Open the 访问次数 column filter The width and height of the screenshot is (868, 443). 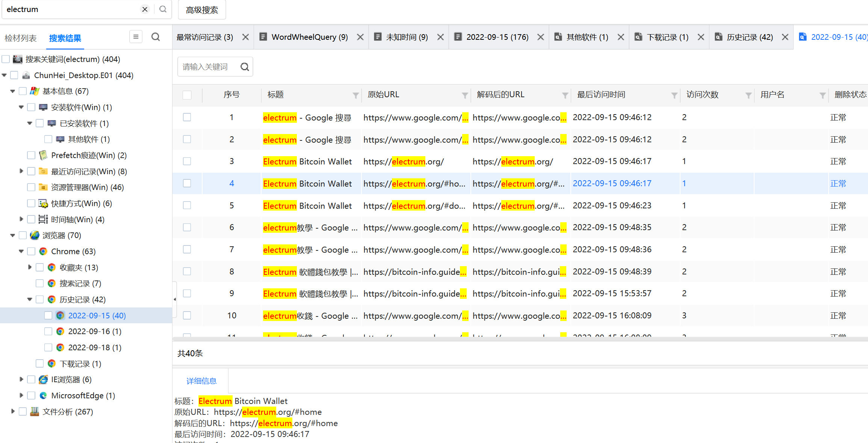click(748, 95)
